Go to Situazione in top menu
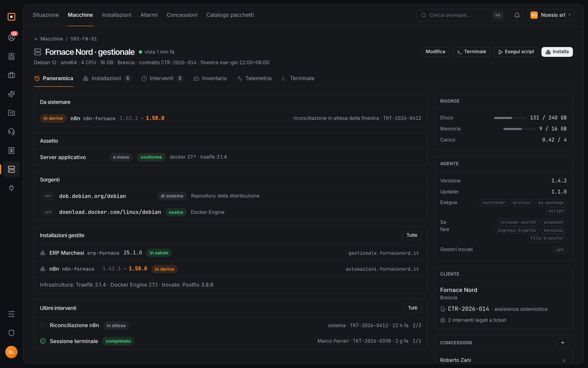Image resolution: width=588 pixels, height=368 pixels. pos(46,15)
